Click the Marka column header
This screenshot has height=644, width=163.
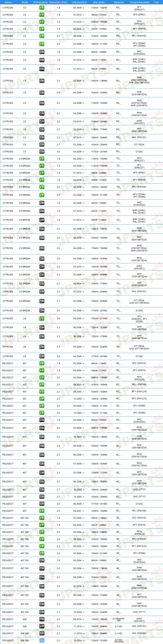[x=8, y=2]
